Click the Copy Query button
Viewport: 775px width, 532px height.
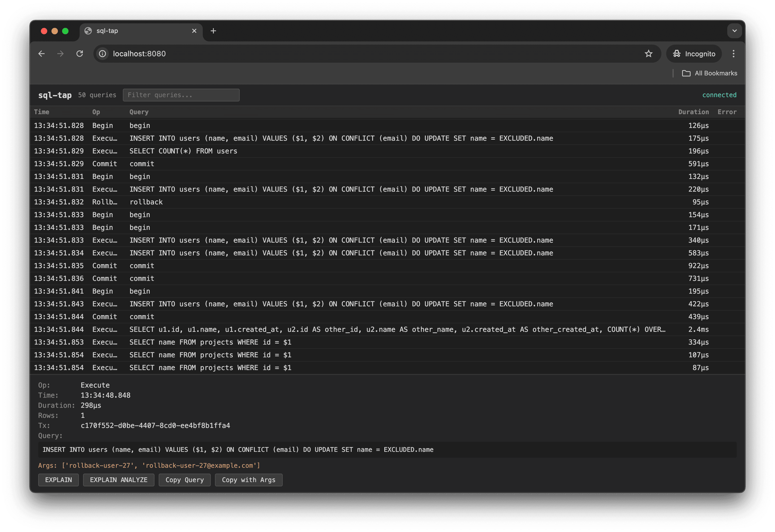point(184,480)
